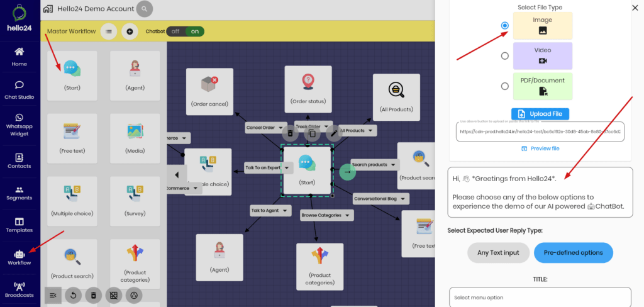
Task: Click the left-pointing collapse arrow on canvas edge
Action: click(177, 175)
